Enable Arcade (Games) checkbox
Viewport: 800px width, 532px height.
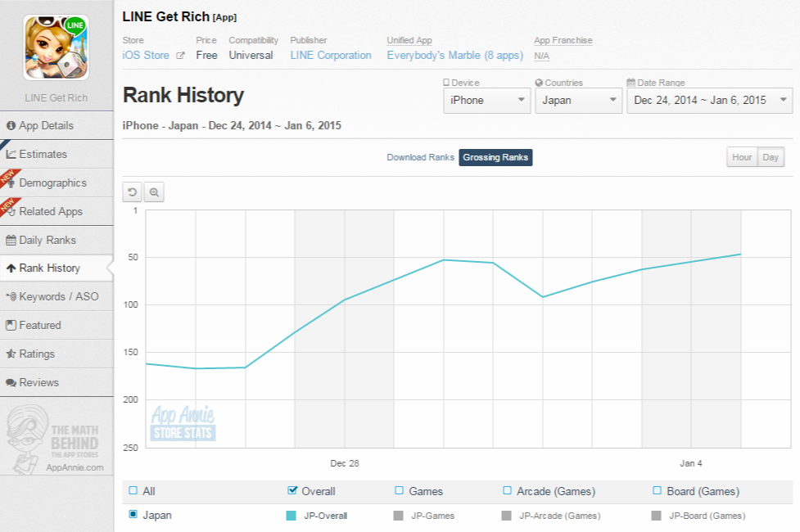coord(507,491)
